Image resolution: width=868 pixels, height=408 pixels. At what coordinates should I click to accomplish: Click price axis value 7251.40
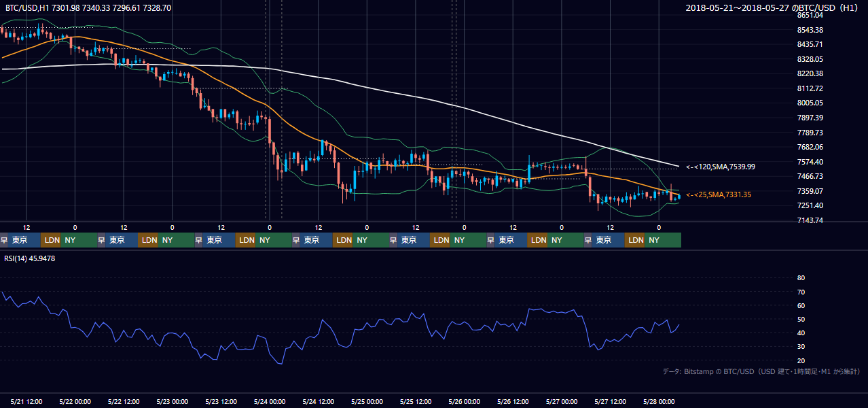810,205
